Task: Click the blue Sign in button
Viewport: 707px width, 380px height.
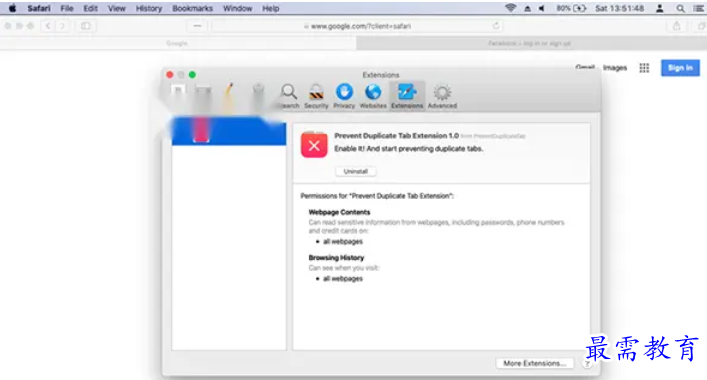Action: pyautogui.click(x=680, y=68)
